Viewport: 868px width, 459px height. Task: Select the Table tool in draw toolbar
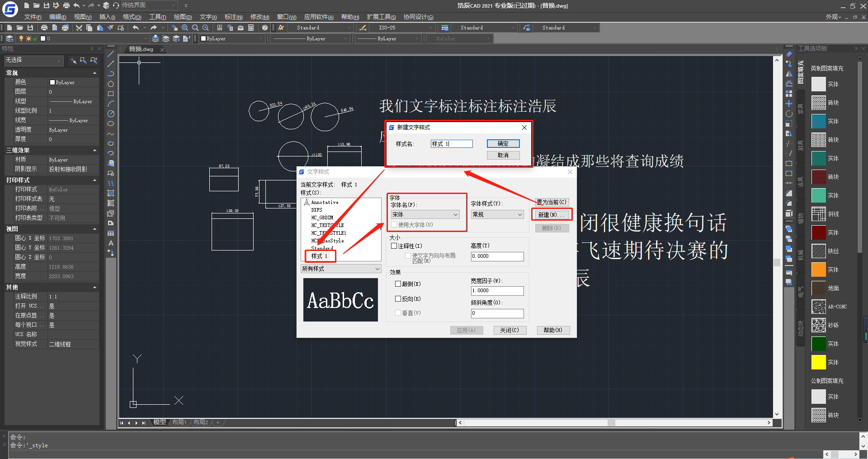[x=111, y=233]
